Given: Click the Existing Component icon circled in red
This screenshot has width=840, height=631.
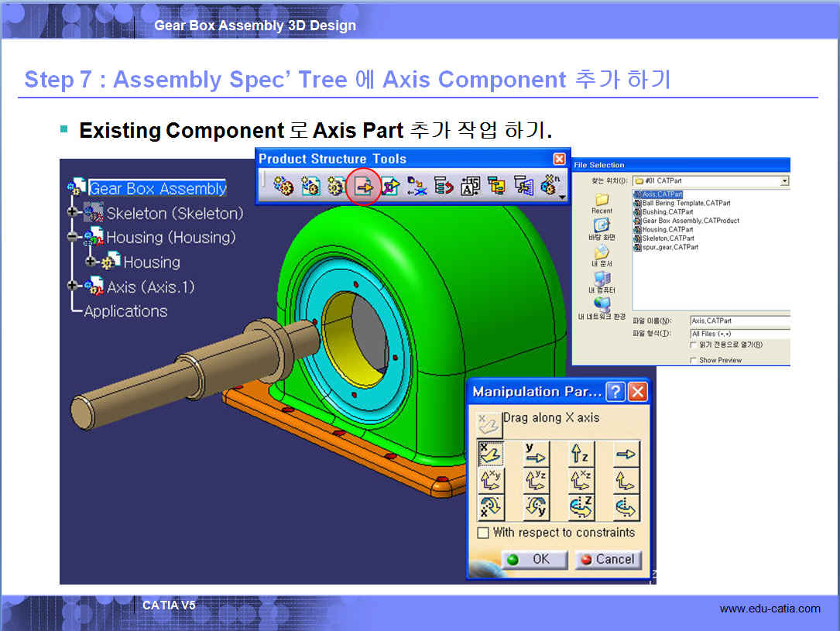Looking at the screenshot, I should tap(363, 186).
